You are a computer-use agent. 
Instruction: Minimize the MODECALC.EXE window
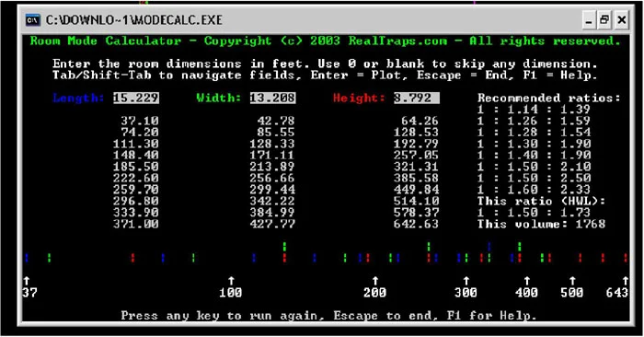coord(589,20)
